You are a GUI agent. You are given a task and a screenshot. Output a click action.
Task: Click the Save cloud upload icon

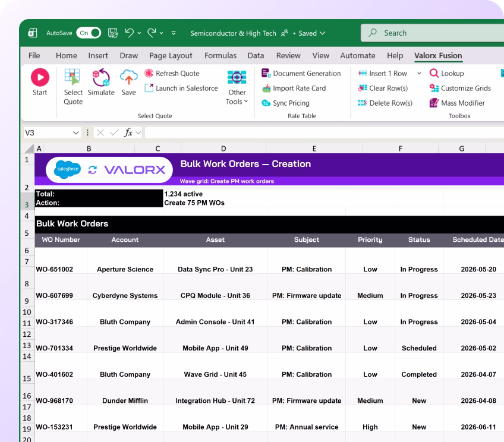coord(128,77)
